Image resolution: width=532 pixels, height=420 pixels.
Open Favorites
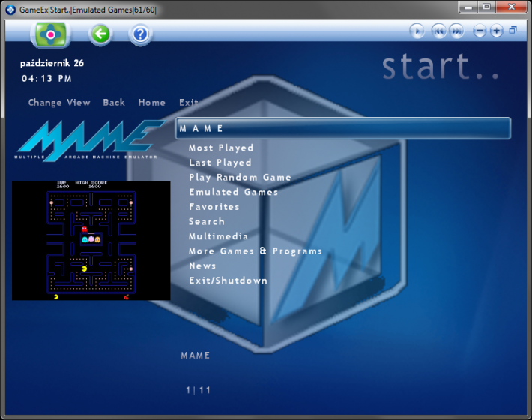point(214,207)
